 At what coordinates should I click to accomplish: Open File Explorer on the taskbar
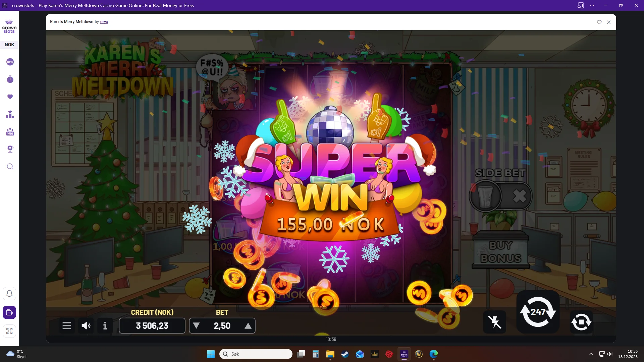(x=330, y=354)
